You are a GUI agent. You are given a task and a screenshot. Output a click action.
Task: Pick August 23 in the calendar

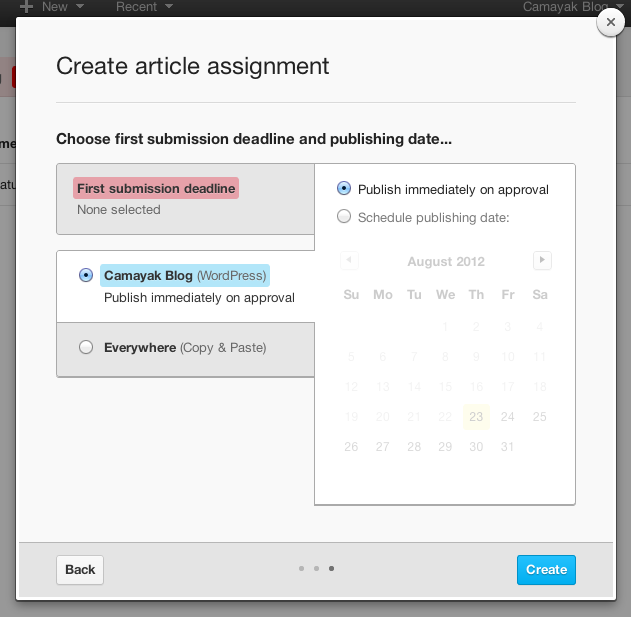point(476,417)
